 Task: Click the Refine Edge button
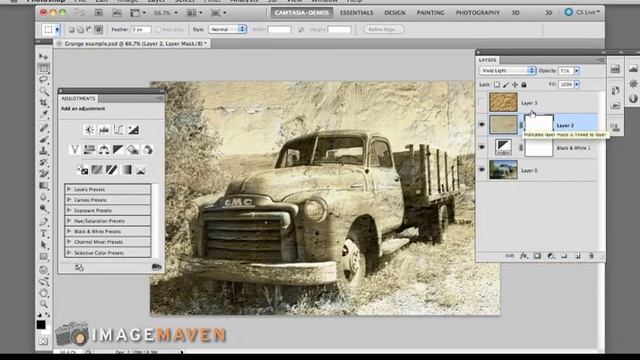(x=383, y=29)
